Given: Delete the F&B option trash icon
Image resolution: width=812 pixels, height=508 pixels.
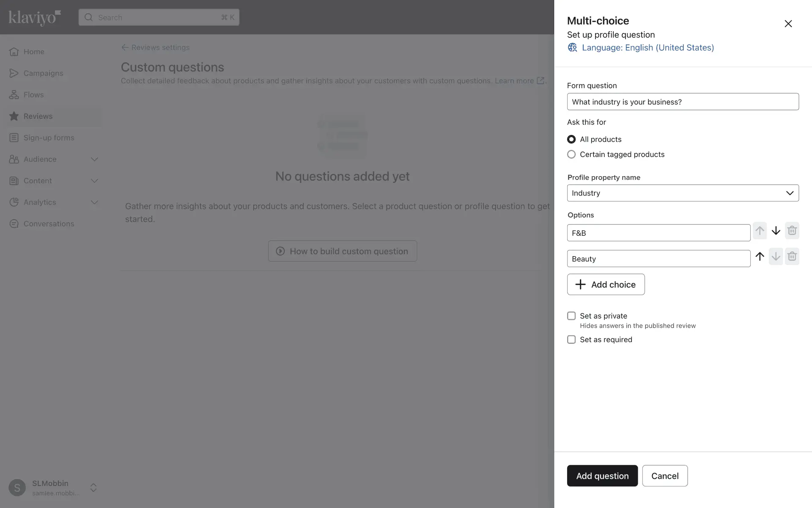Looking at the screenshot, I should tap(792, 231).
